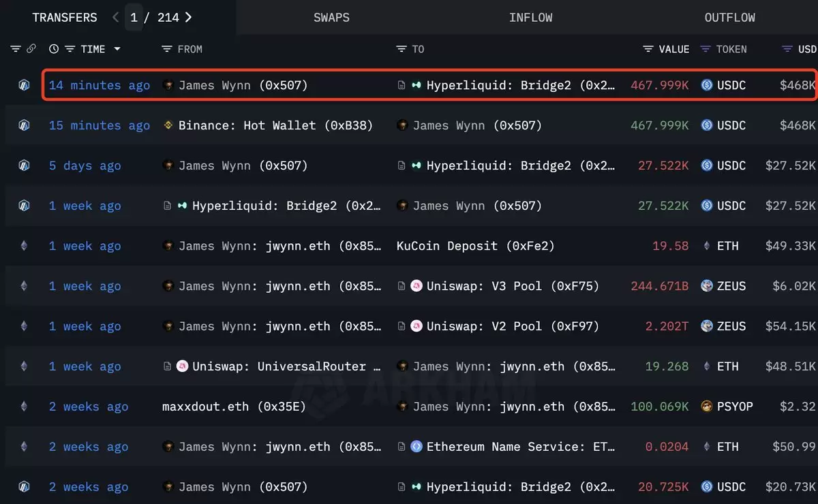Viewport: 818px width, 504px height.
Task: Open the TO column filter icon
Action: (x=402, y=49)
